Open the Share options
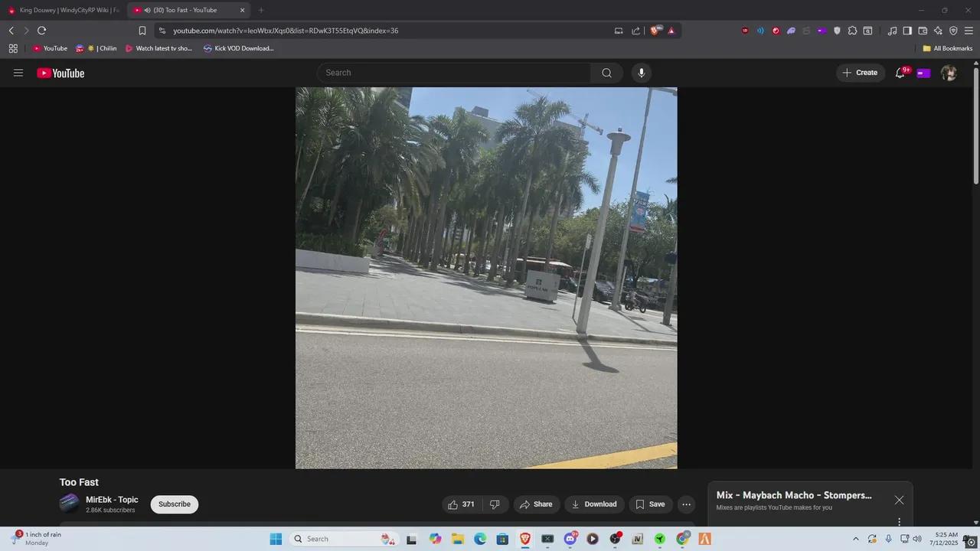 [x=536, y=504]
